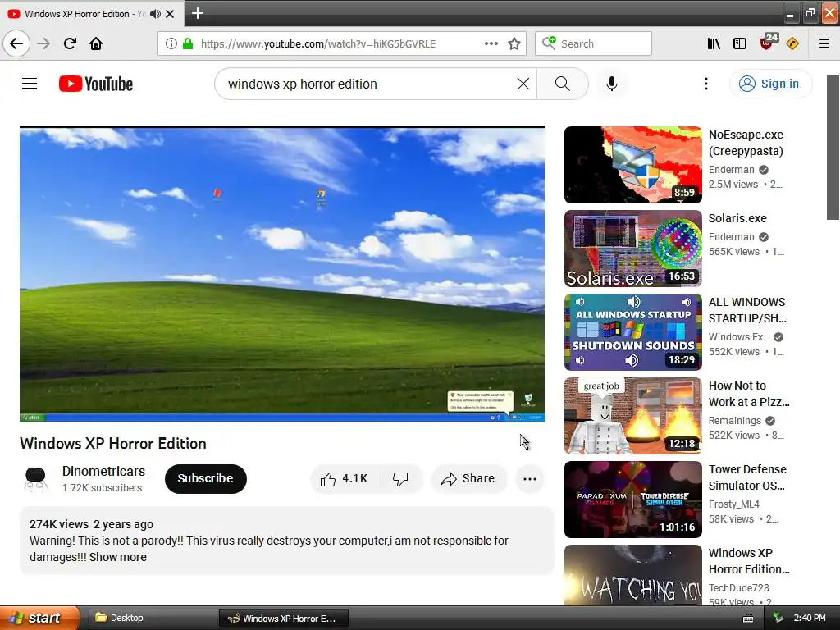
Task: Open Tower Defense Simulator thumbnail
Action: pyautogui.click(x=632, y=500)
